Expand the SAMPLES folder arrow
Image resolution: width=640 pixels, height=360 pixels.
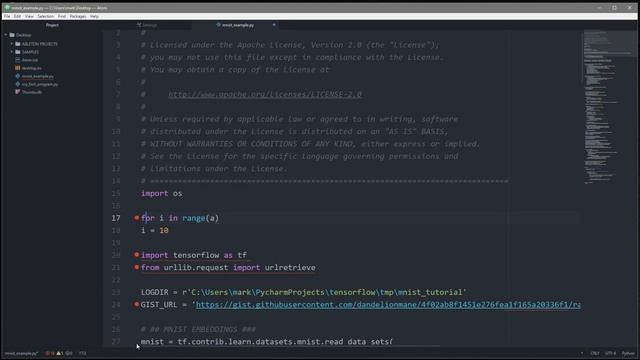(x=12, y=52)
